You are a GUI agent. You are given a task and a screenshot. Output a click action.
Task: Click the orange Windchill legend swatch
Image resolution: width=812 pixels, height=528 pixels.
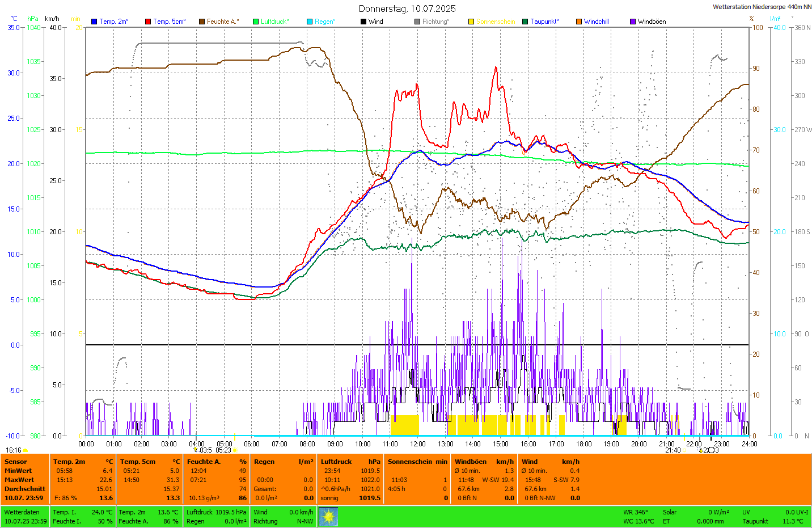click(579, 22)
